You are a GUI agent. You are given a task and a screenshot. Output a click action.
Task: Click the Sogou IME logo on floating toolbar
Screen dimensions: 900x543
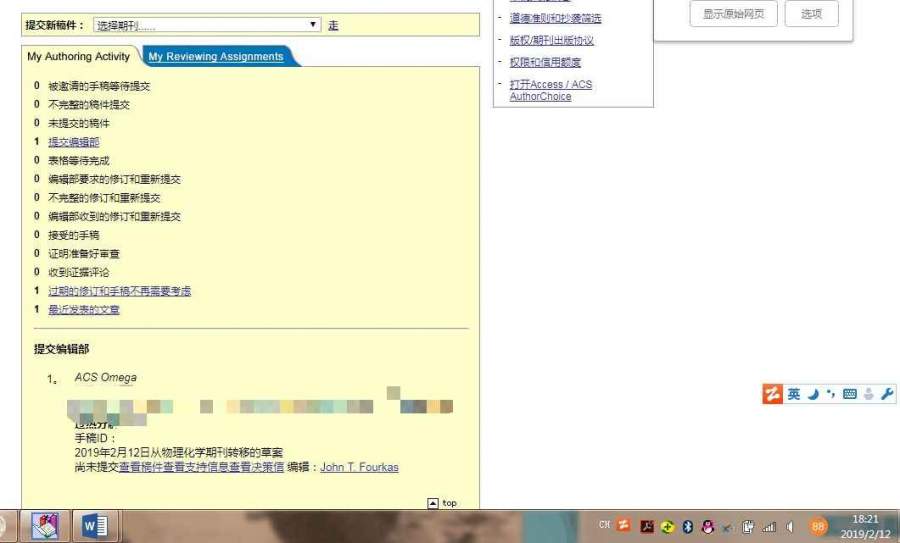click(773, 394)
